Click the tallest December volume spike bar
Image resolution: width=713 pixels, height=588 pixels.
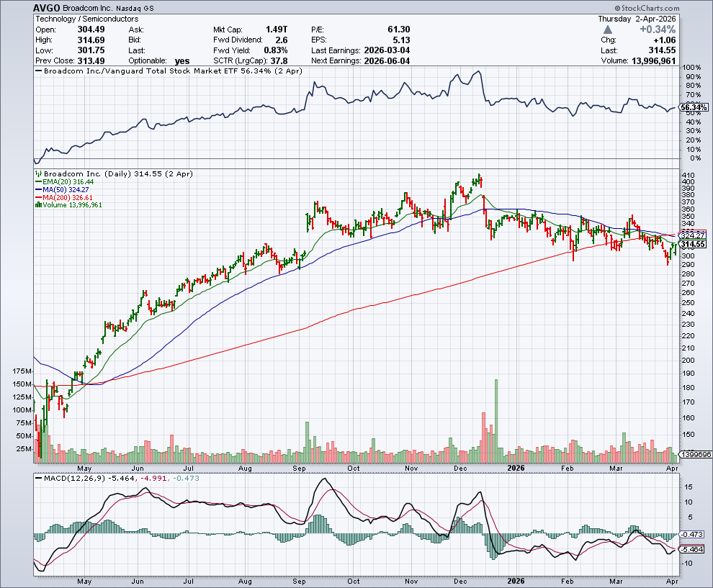(x=496, y=421)
